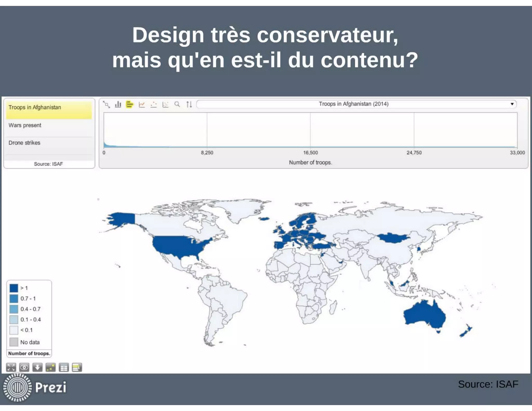
Task: Click New Zealand on the world map
Action: (466, 331)
